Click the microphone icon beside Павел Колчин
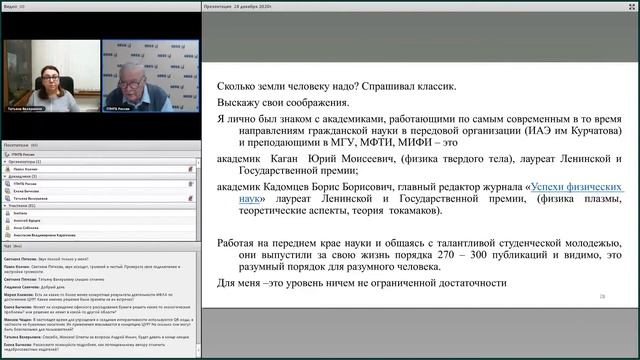The height and width of the screenshot is (360, 640). [x=190, y=169]
